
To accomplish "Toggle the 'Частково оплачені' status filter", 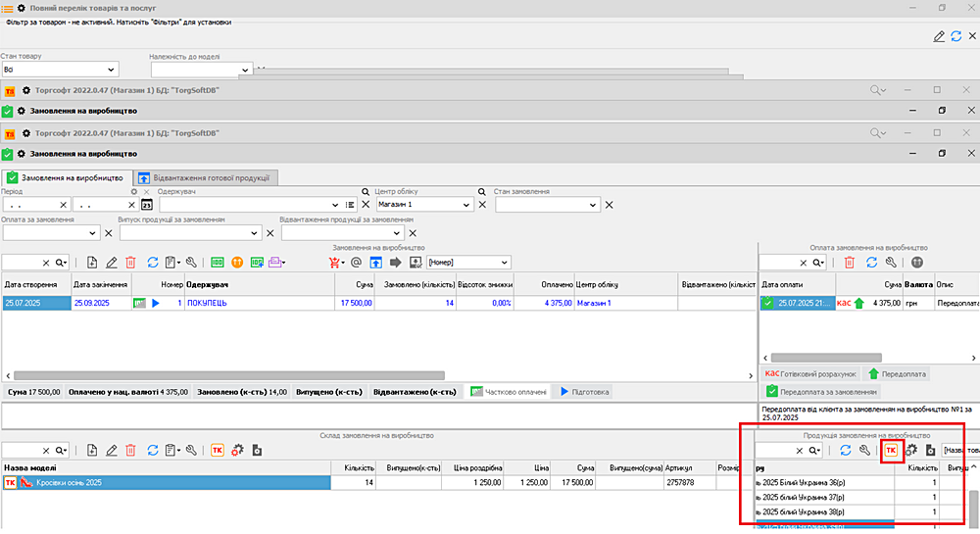I will click(508, 392).
